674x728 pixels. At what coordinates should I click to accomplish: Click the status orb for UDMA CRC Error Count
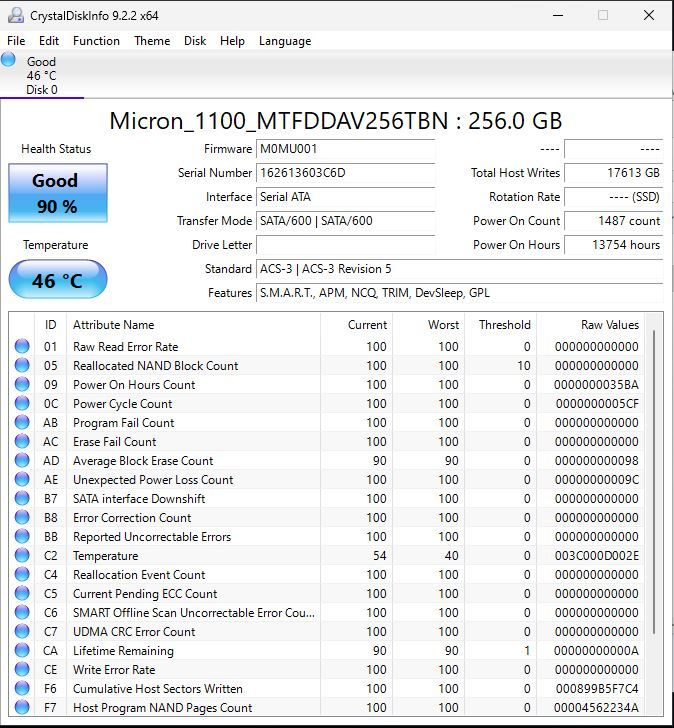tap(22, 631)
